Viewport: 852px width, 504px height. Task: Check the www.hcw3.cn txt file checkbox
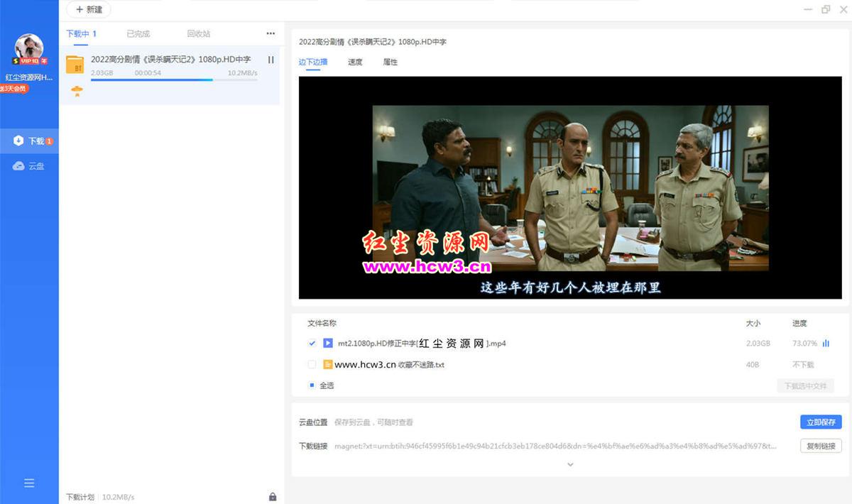(312, 365)
